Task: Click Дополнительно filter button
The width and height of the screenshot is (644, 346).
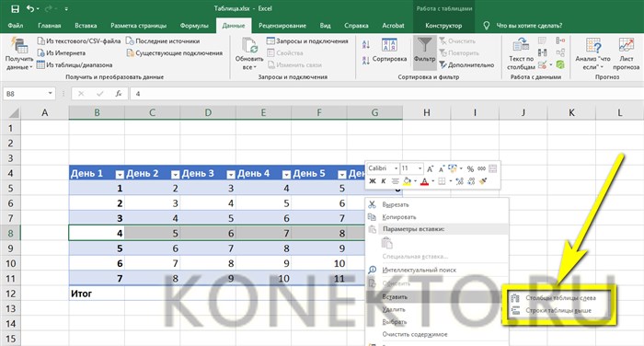Action: 466,65
